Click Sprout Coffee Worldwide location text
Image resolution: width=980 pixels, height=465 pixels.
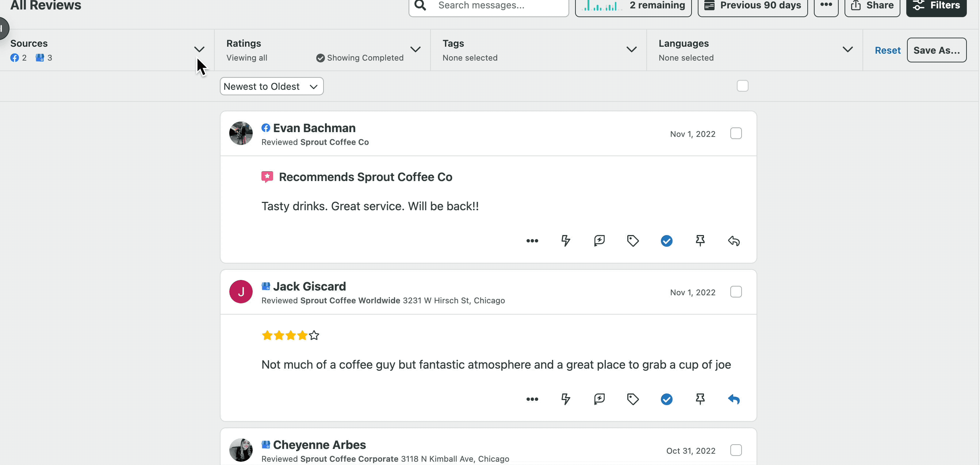350,300
